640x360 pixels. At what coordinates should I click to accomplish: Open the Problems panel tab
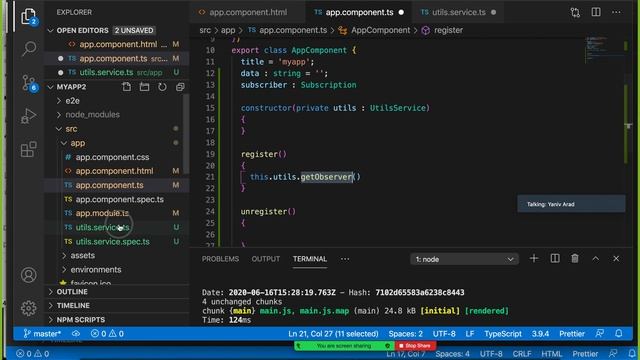[x=220, y=259]
